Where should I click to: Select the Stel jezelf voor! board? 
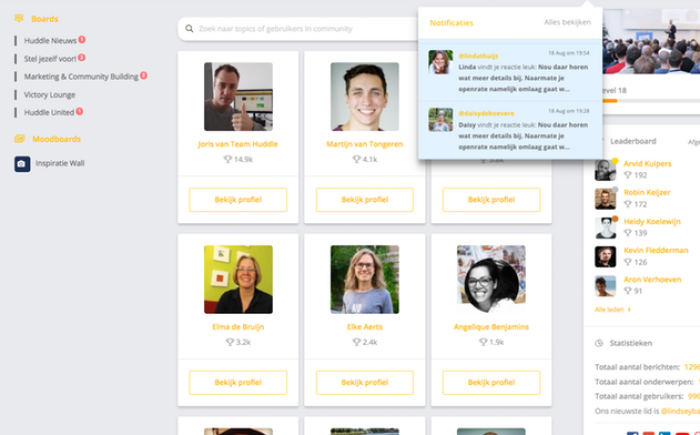pos(50,59)
